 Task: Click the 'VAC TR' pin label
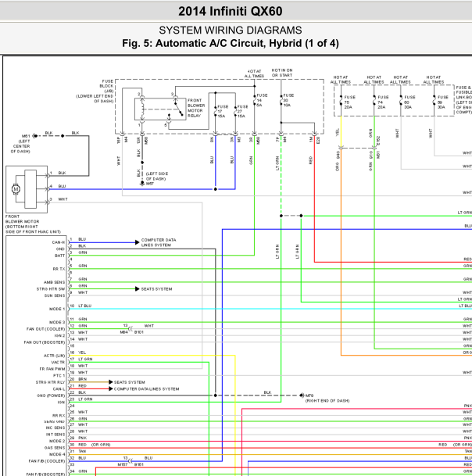coord(58,363)
